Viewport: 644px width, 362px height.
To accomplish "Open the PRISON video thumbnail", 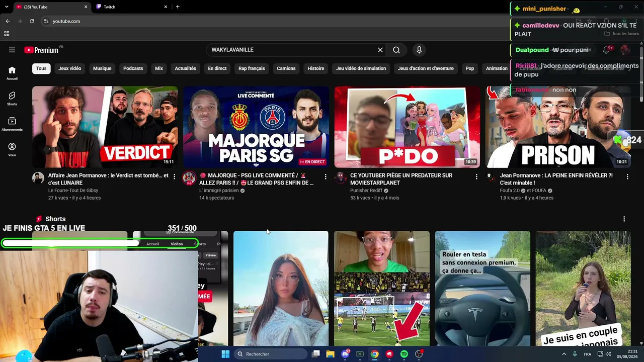I will (558, 127).
